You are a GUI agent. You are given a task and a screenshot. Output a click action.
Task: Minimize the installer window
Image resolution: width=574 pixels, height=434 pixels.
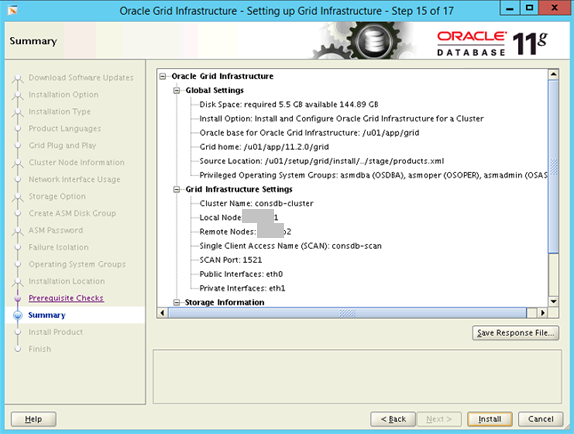pos(510,8)
